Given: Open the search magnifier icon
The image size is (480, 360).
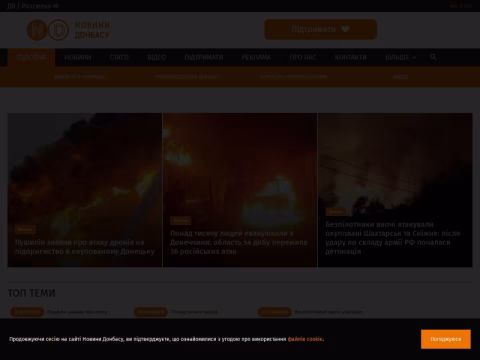Looking at the screenshot, I should pyautogui.click(x=433, y=57).
